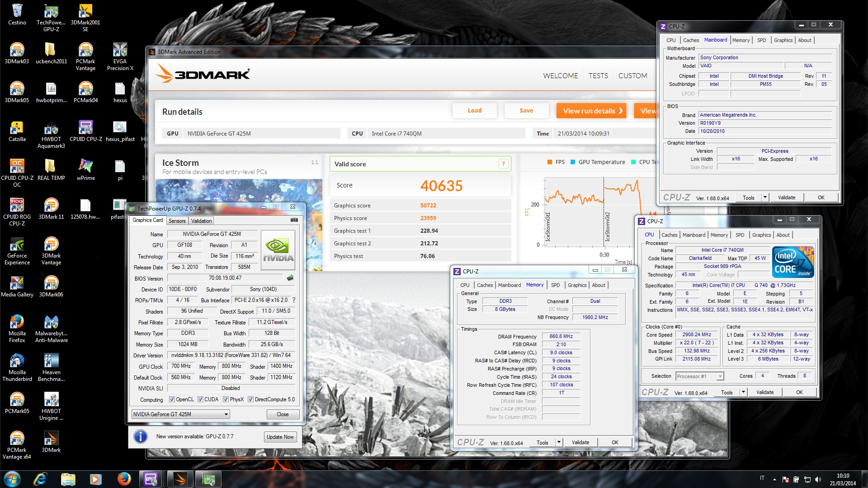Open Media Gallery desktop shortcut
Image resolution: width=868 pixels, height=488 pixels.
click(x=17, y=286)
